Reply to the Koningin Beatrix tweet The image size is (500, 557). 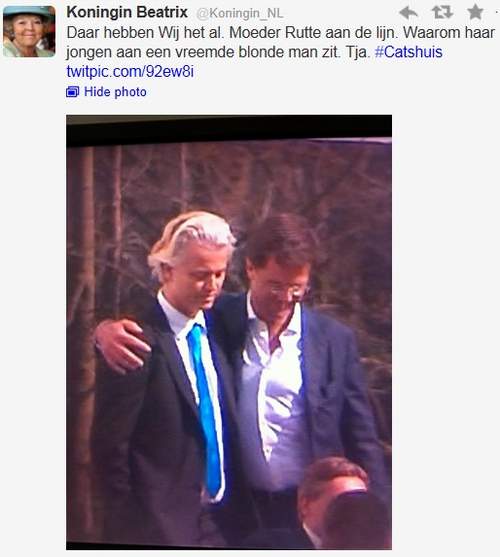click(x=408, y=13)
